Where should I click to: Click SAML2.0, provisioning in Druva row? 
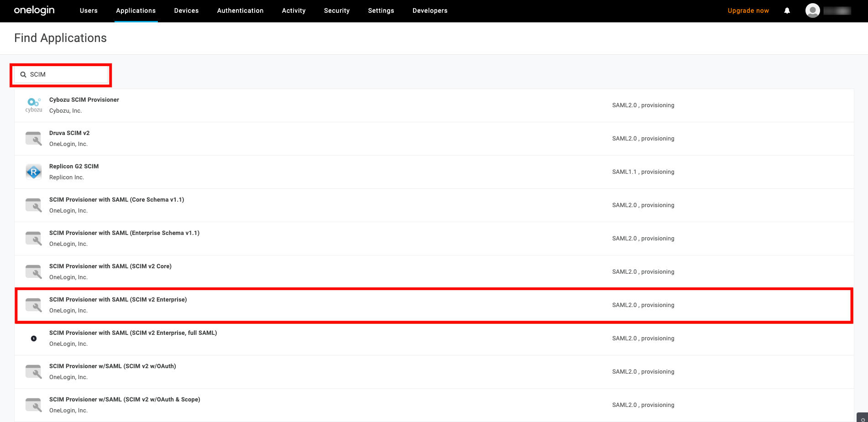point(643,138)
